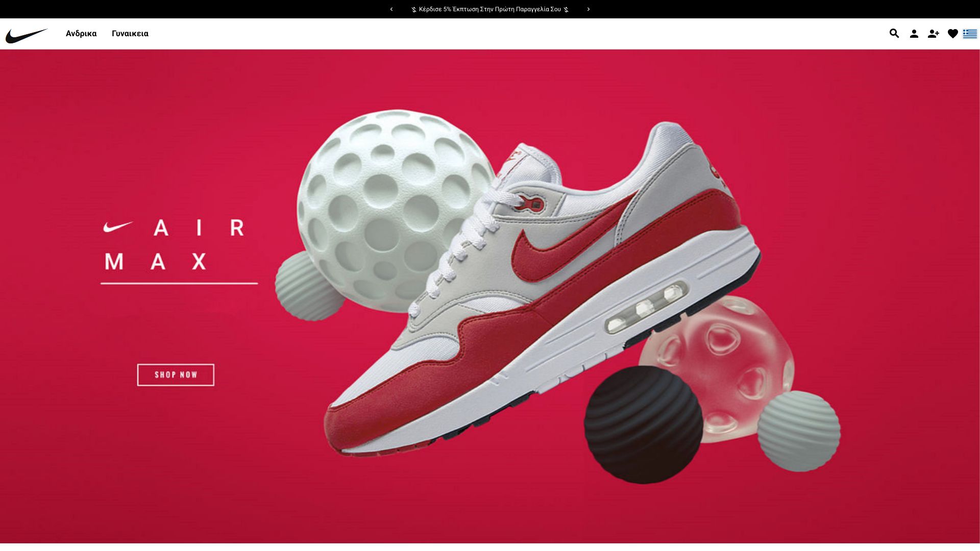Open the account login person icon
Viewport: 980px width, 551px height.
pyautogui.click(x=914, y=34)
